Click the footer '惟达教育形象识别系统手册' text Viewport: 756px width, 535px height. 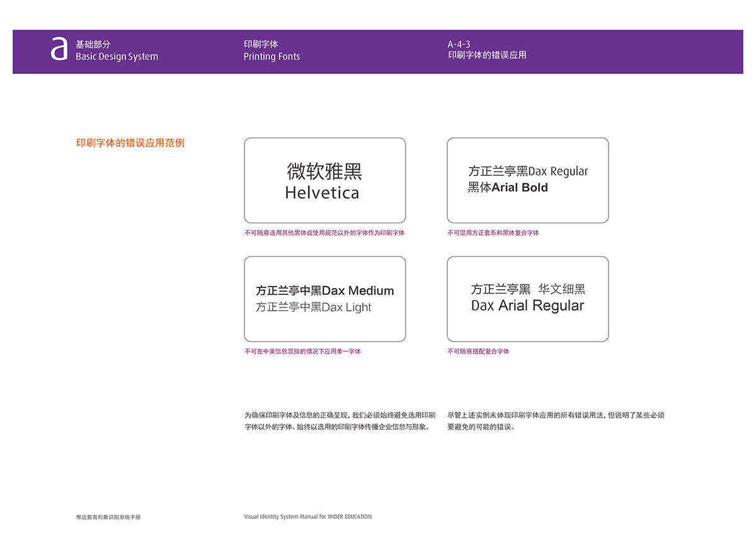pyautogui.click(x=108, y=517)
